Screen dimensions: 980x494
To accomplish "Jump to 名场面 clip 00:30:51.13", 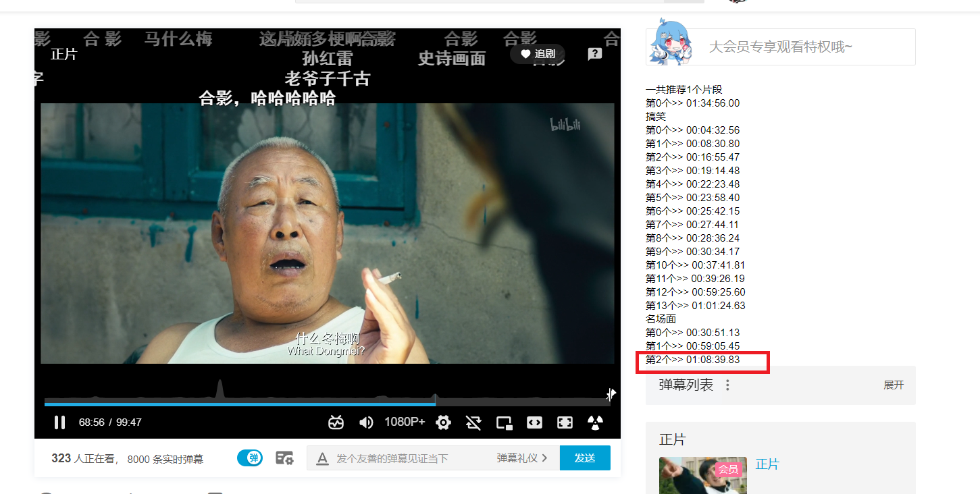I will pos(692,333).
